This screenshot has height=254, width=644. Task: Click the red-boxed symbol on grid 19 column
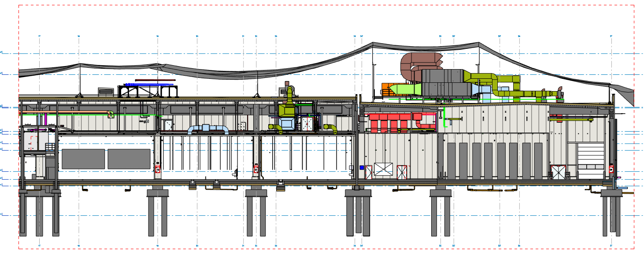point(158,169)
